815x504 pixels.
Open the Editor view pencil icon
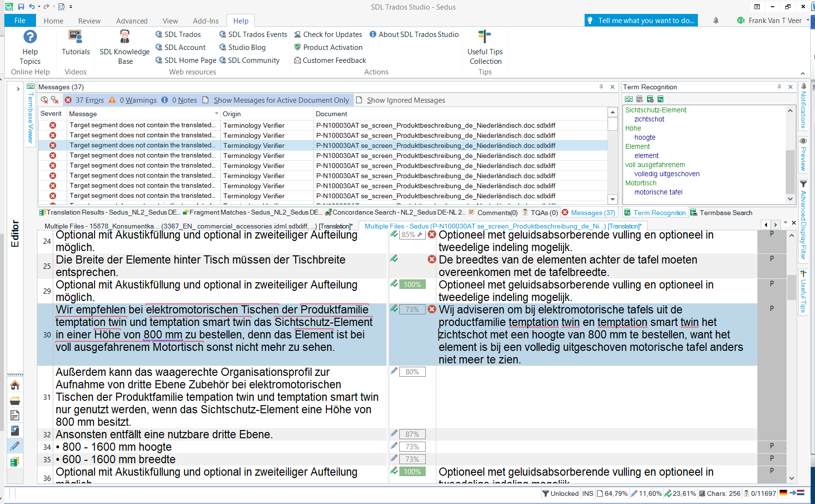coord(15,446)
